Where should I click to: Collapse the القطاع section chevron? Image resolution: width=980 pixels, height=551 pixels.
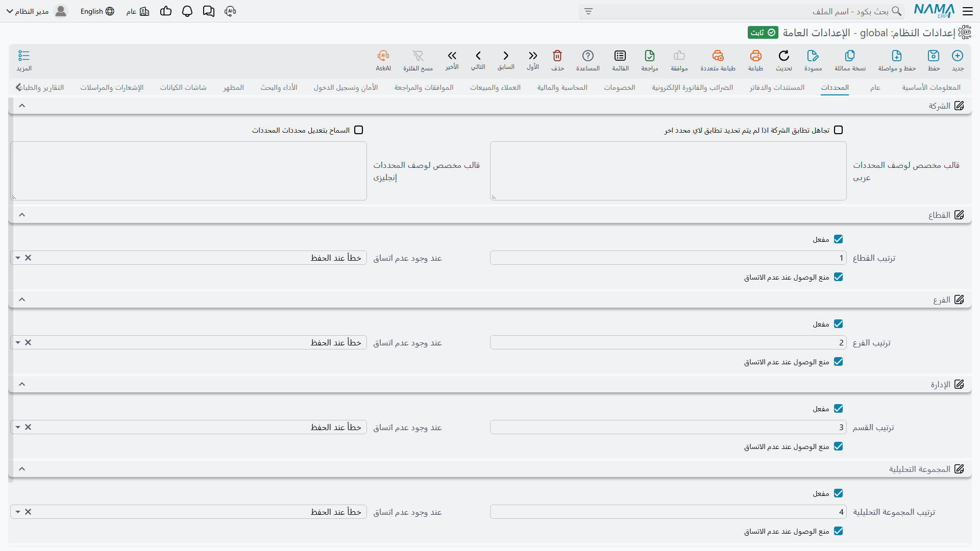click(22, 215)
